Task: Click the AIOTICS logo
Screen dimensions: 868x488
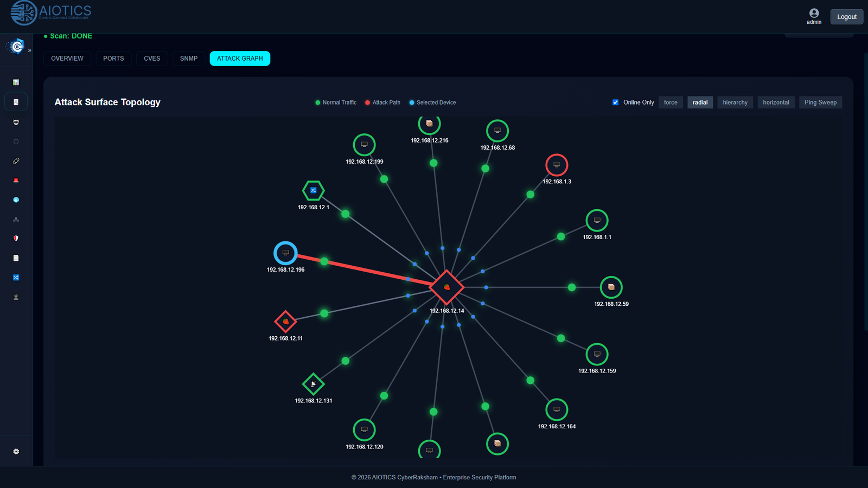Action: pyautogui.click(x=51, y=12)
